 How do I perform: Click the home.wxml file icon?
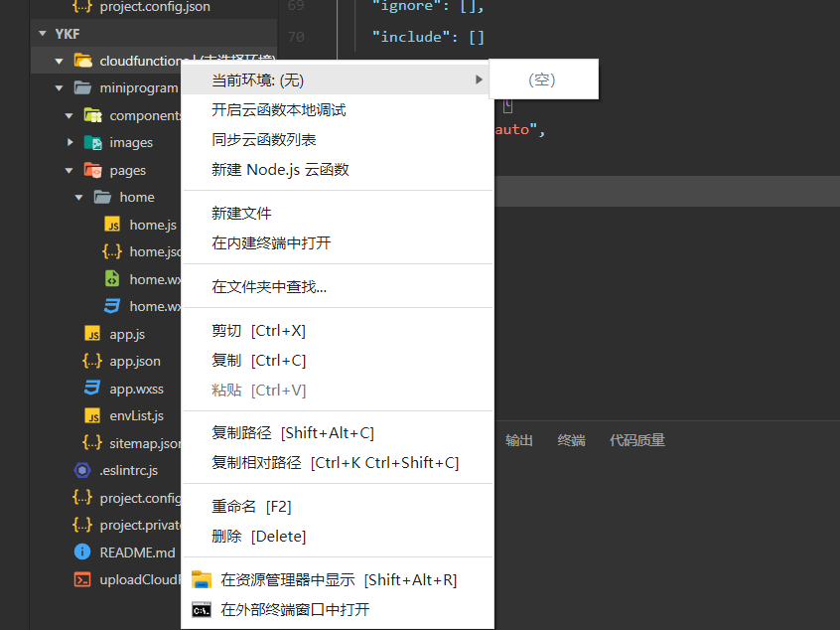pyautogui.click(x=112, y=279)
